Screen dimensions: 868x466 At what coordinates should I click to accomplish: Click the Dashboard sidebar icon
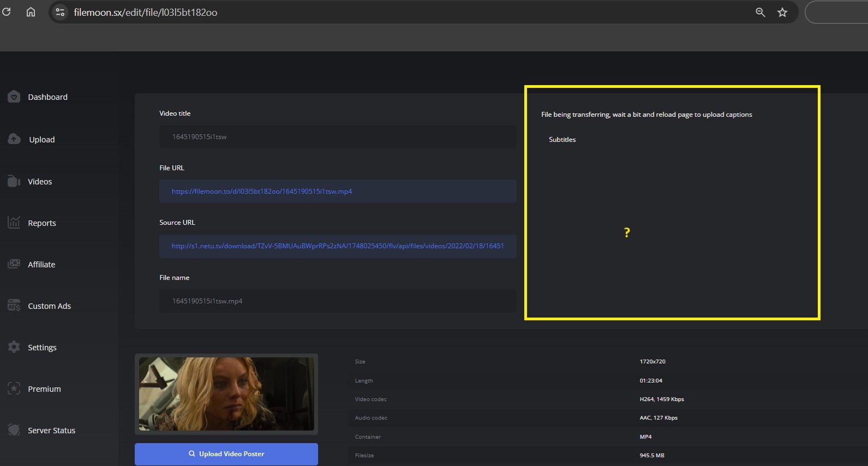14,97
